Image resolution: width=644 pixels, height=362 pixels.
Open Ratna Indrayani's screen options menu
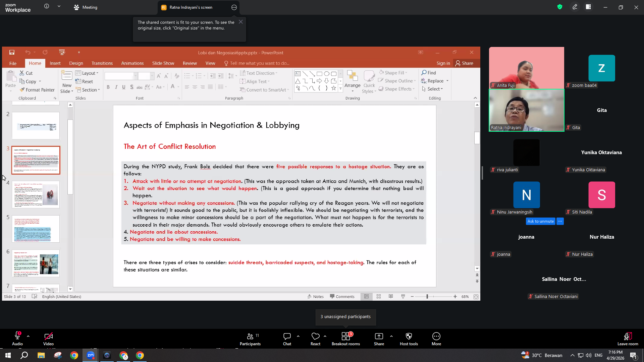(234, 7)
